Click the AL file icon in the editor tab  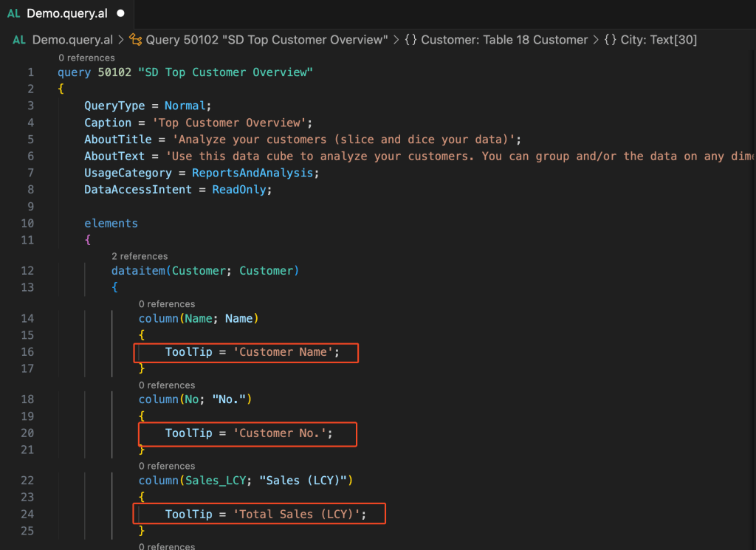13,13
